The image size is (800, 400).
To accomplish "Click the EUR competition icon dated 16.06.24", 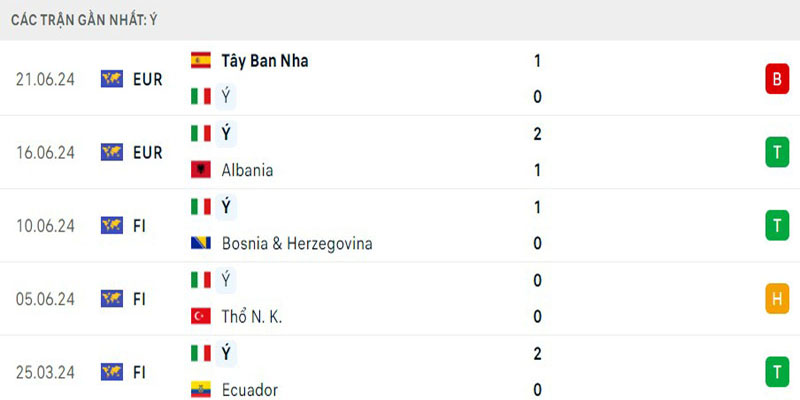I will pos(112,152).
